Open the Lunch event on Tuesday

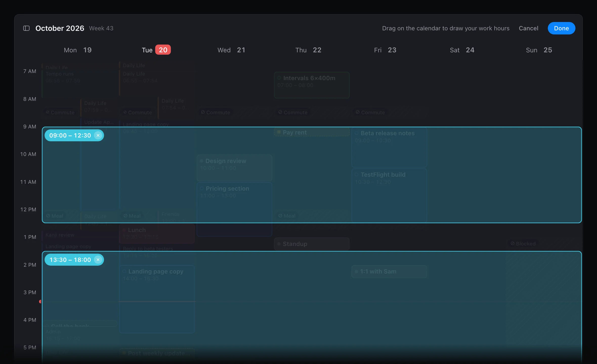click(x=157, y=233)
